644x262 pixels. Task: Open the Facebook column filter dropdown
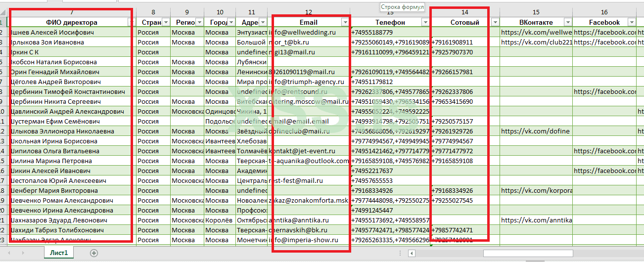coord(631,22)
